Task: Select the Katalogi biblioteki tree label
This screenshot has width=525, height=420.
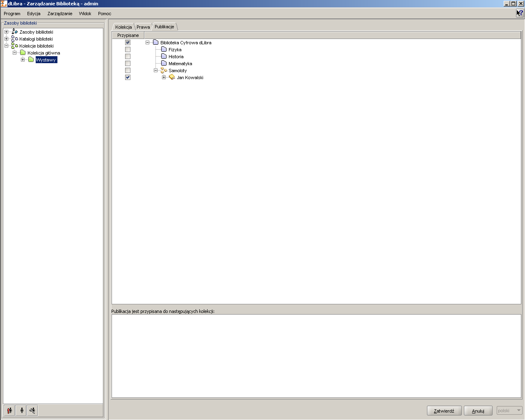Action: [x=36, y=39]
